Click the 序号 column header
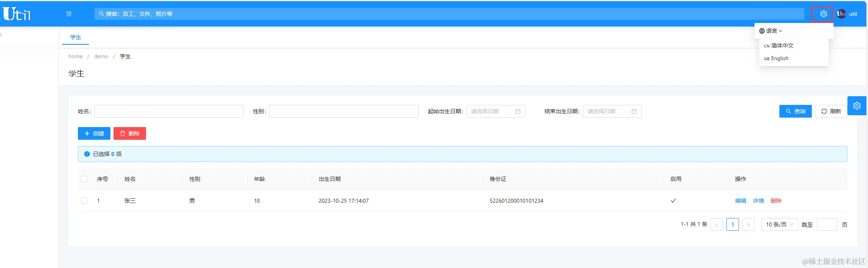Viewport: 868px width, 268px height. click(102, 179)
